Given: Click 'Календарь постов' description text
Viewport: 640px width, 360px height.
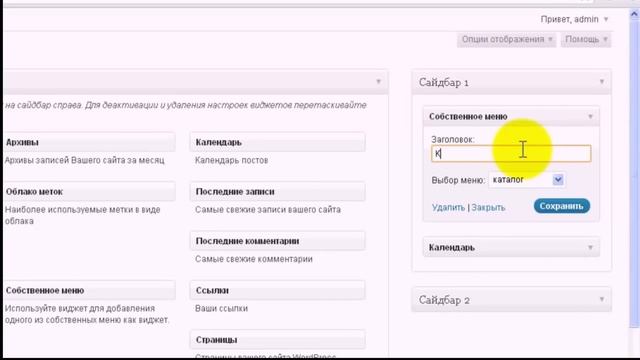Looking at the screenshot, I should coord(231,160).
